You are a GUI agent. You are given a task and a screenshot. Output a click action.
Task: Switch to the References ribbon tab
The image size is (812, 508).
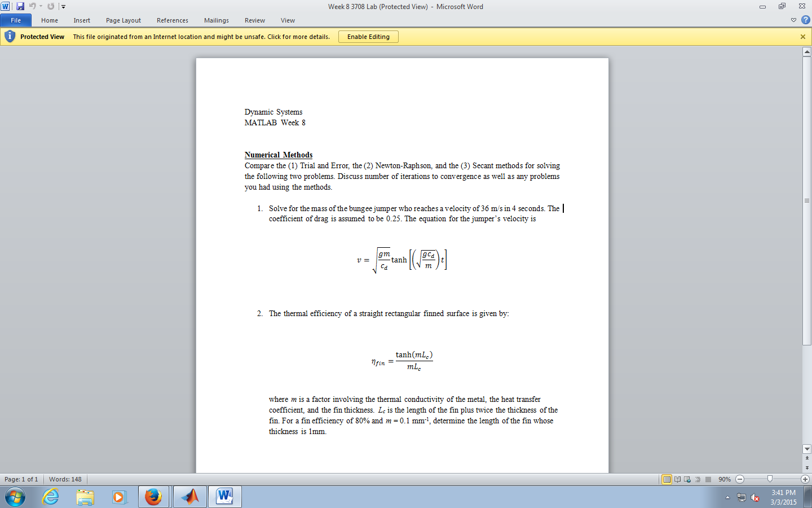click(x=172, y=20)
